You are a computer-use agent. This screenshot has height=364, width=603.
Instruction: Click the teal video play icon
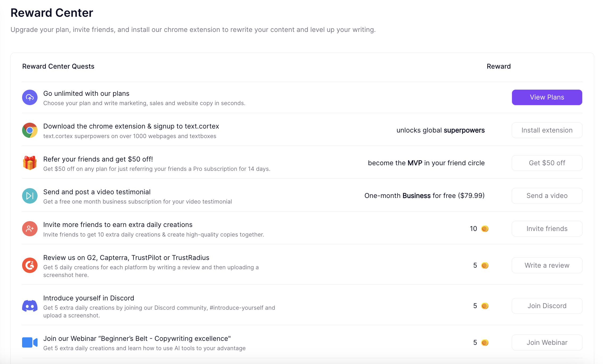[x=30, y=196]
